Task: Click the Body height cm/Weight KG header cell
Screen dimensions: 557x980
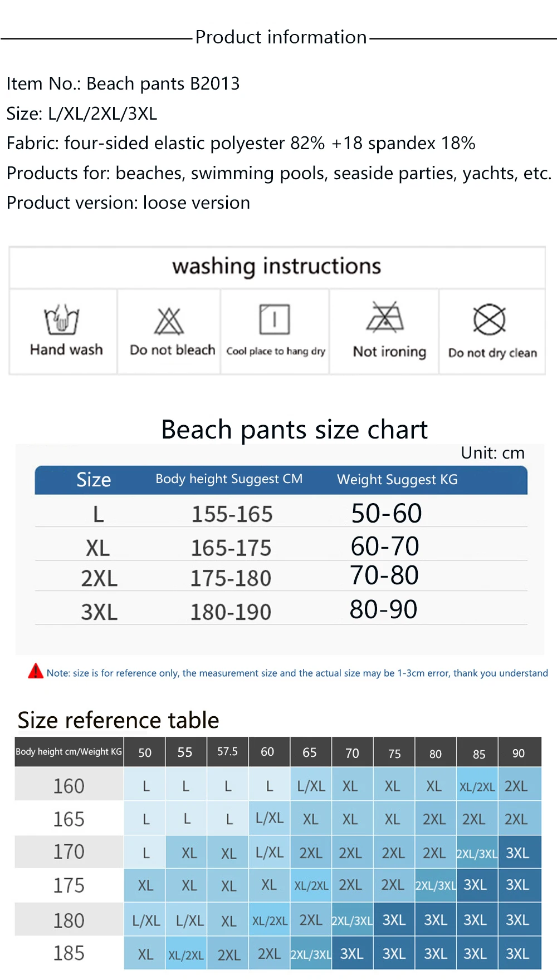Action: [x=69, y=752]
